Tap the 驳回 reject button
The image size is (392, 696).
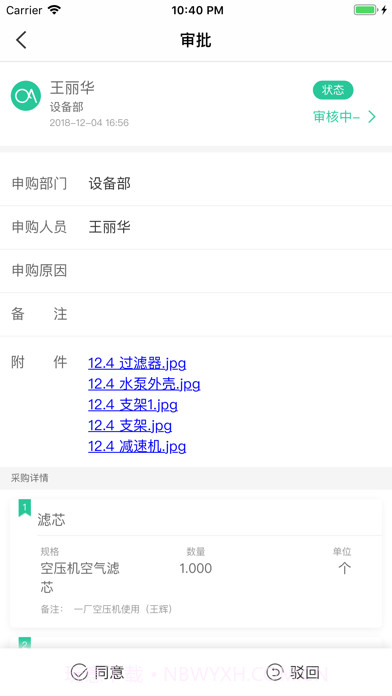tap(293, 672)
